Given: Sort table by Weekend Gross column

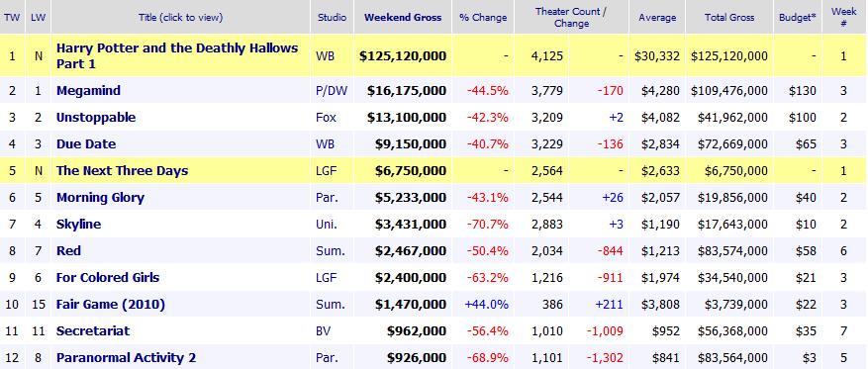Looking at the screenshot, I should (403, 17).
